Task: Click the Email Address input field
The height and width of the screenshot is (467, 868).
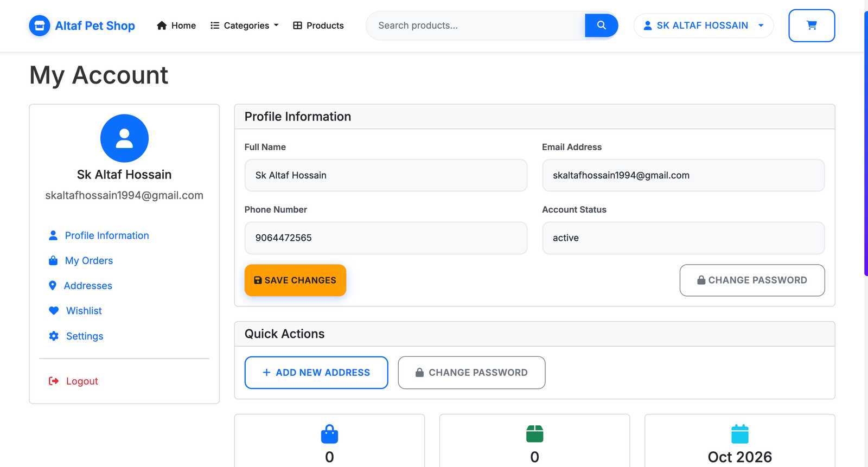Action: pyautogui.click(x=683, y=175)
